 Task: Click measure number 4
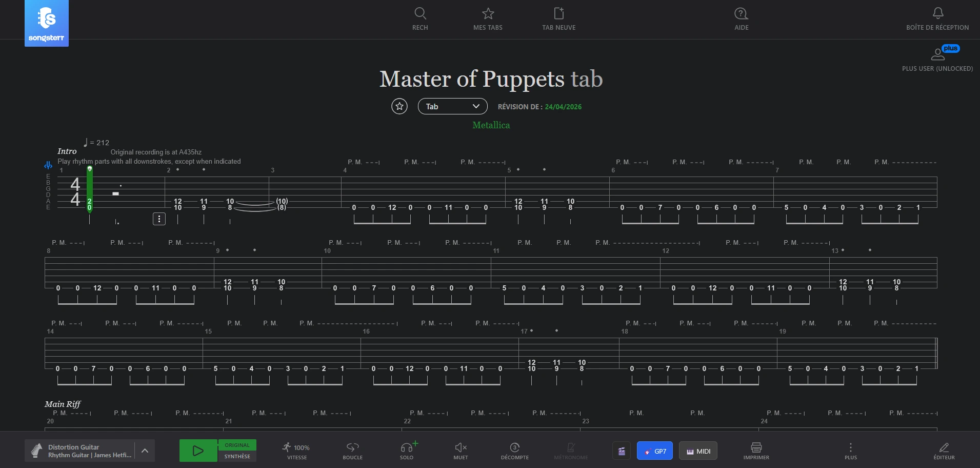tap(345, 170)
